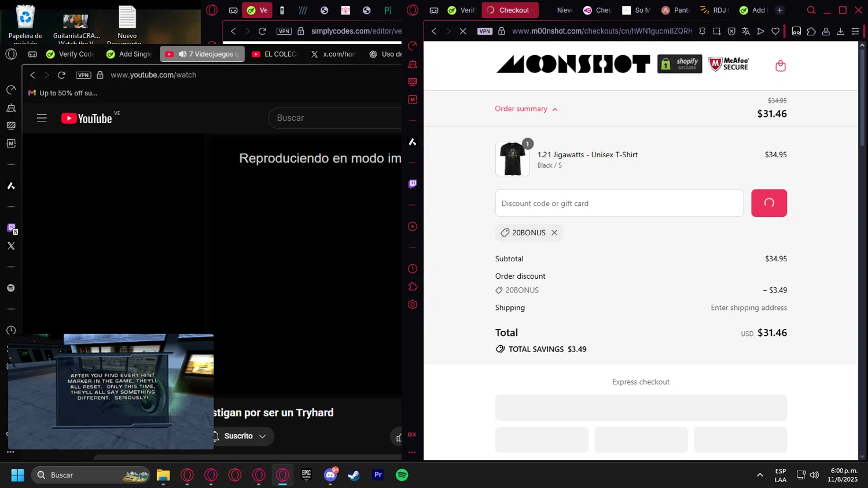This screenshot has width=868, height=488.
Task: Reload the simplycodes.com page
Action: pos(262,31)
